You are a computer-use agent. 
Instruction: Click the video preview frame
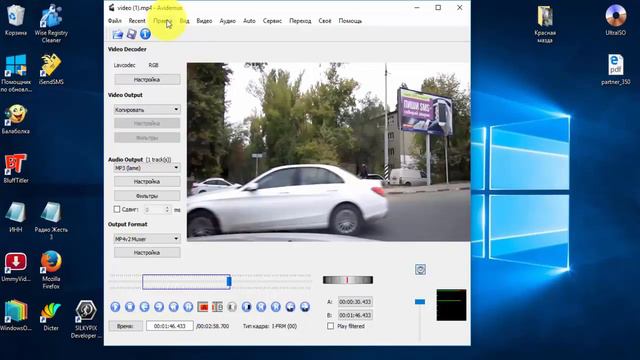coord(328,152)
